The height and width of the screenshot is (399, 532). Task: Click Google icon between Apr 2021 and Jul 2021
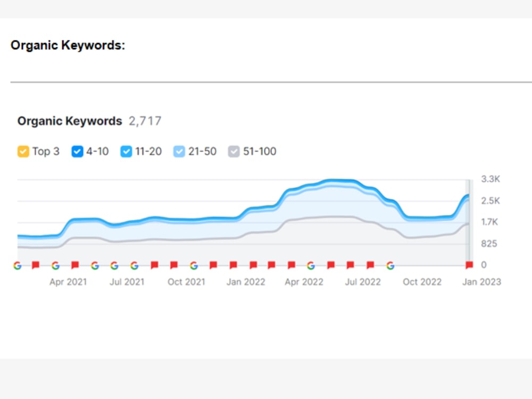pyautogui.click(x=95, y=265)
